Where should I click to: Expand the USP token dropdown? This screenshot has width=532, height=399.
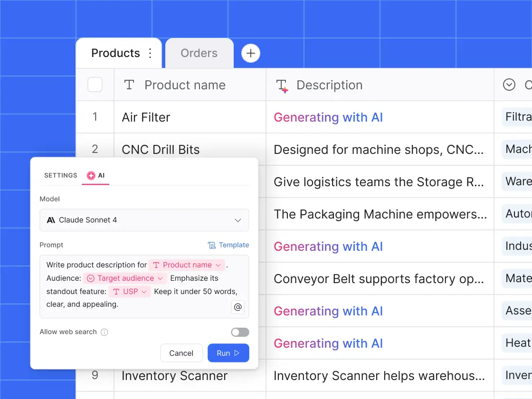(x=144, y=292)
